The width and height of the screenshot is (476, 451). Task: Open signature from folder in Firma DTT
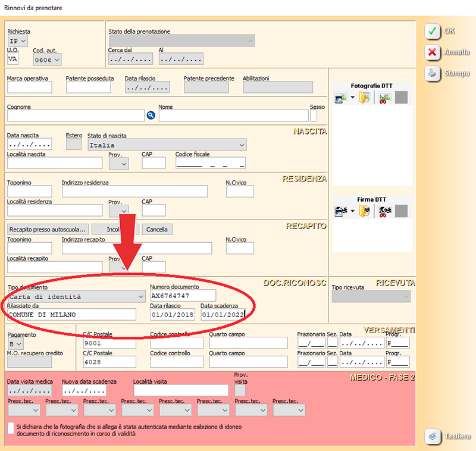[364, 211]
